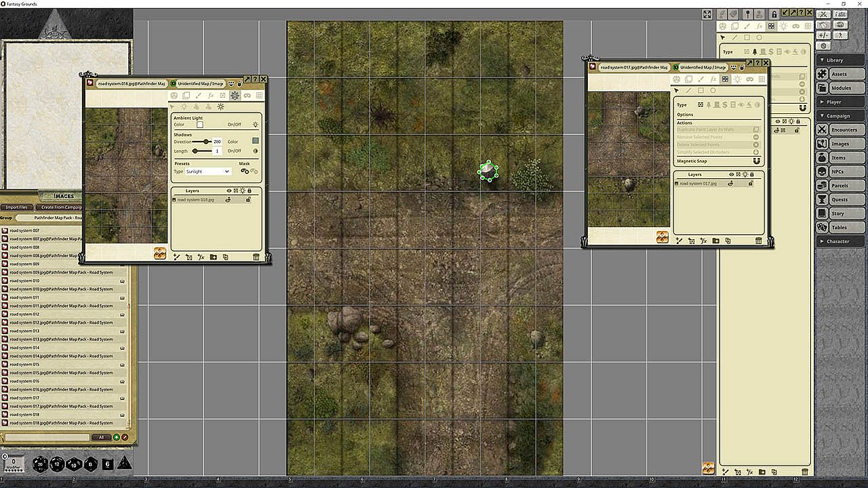
Task: Select Unidentified Map / Image tab in 018 window
Action: point(200,83)
